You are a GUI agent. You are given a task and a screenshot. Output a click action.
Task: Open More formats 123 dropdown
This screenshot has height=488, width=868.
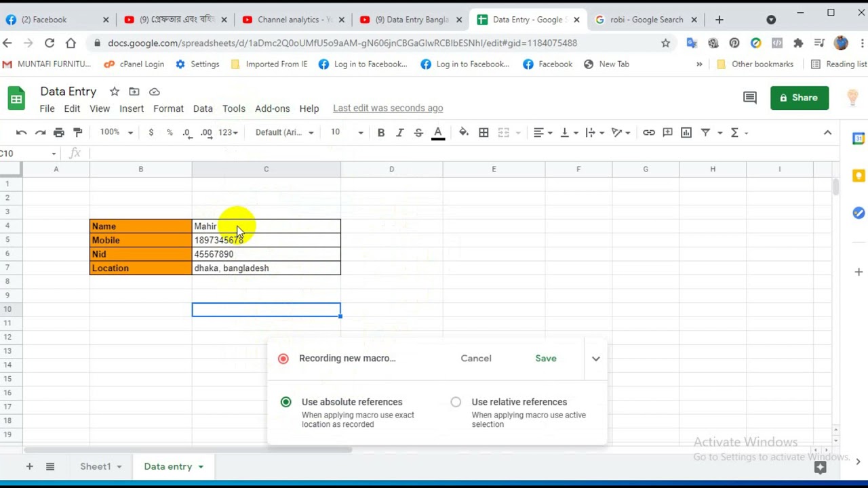click(229, 133)
